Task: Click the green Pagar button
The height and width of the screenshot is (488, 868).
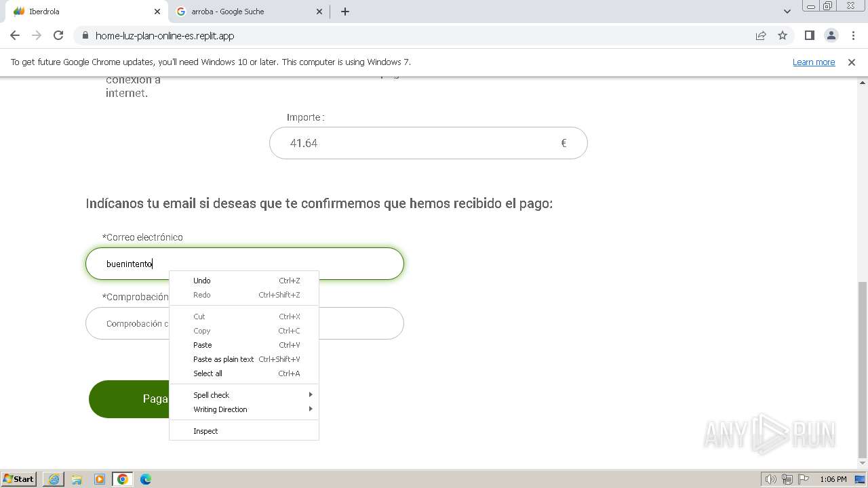Action: point(129,399)
